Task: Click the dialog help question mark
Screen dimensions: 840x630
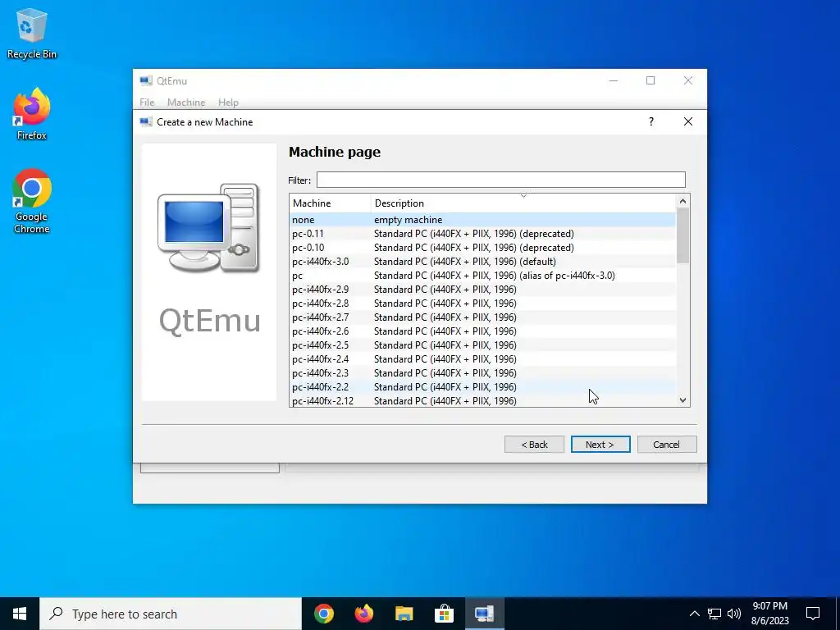Action: coord(651,121)
